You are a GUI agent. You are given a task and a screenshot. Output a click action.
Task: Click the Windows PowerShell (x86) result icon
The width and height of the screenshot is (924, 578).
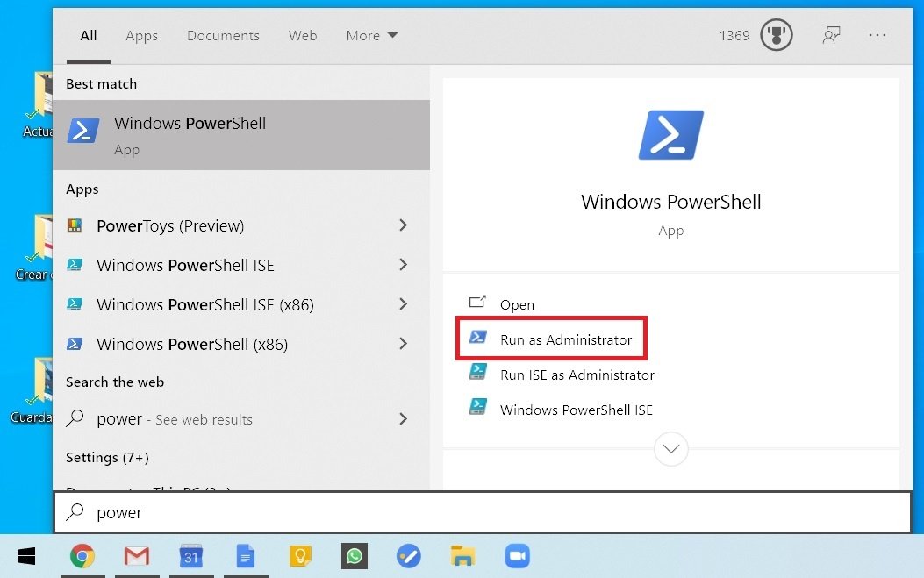click(75, 344)
